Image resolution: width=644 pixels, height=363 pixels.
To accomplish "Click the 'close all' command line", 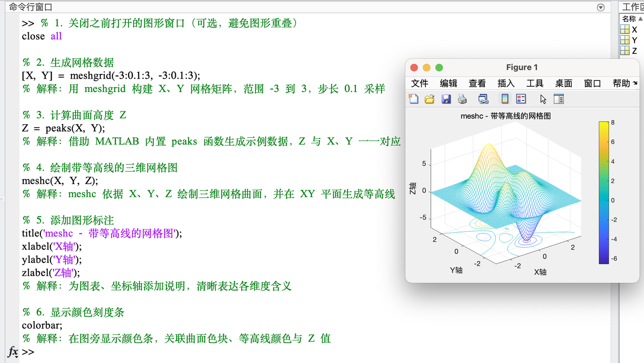I will coord(42,36).
